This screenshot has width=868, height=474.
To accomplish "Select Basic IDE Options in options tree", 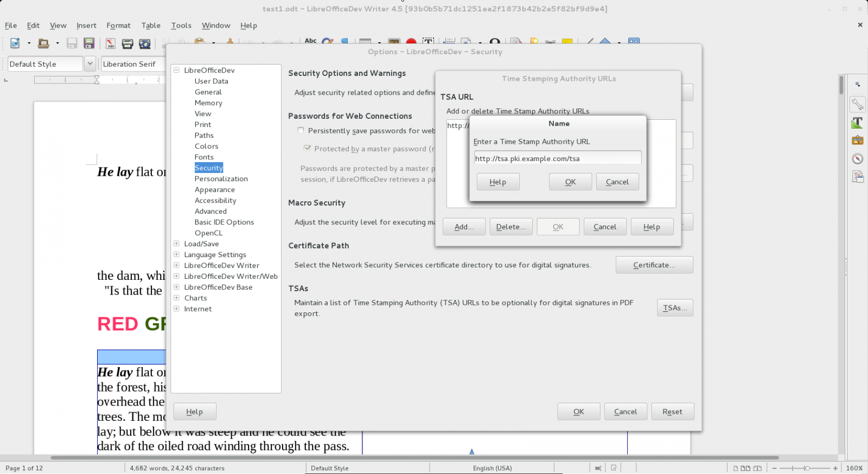I will 224,222.
